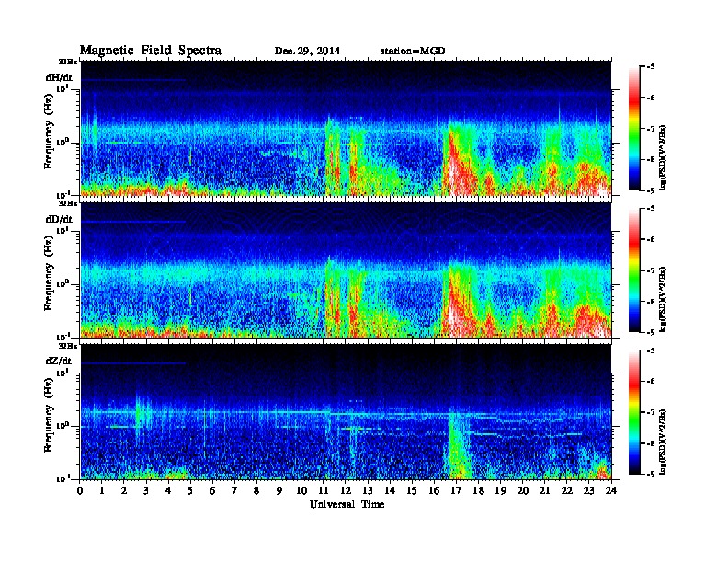Click the 10⁰ tick on dD/dt frequency axis

63,283
